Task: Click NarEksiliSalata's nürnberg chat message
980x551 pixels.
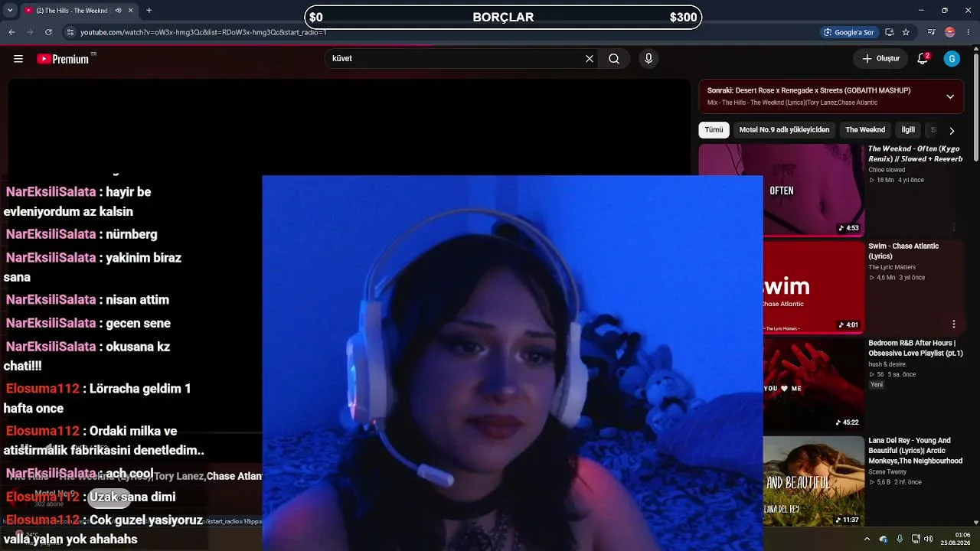Action: pyautogui.click(x=81, y=234)
